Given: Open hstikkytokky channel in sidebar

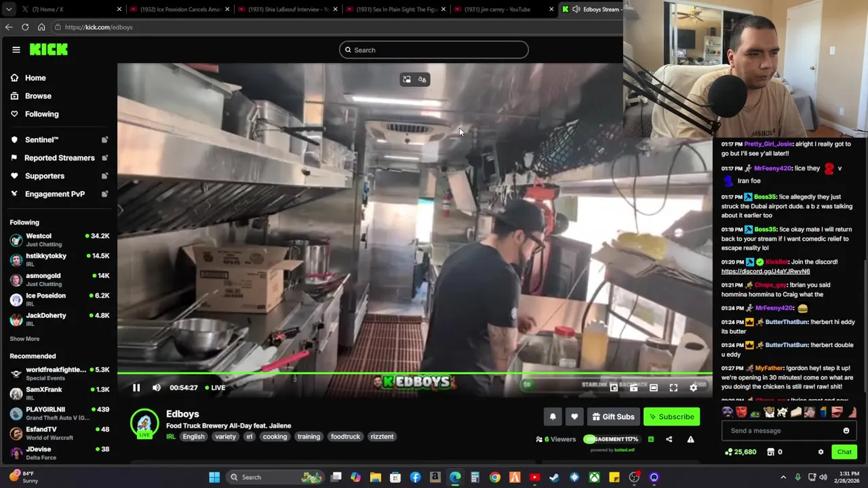Looking at the screenshot, I should click(60, 260).
